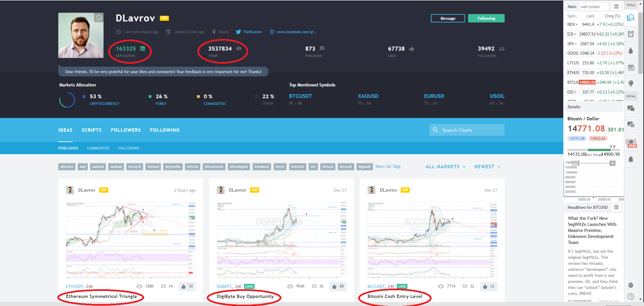Click the altcoins tag filter
644x306 pixels.
coord(67,167)
